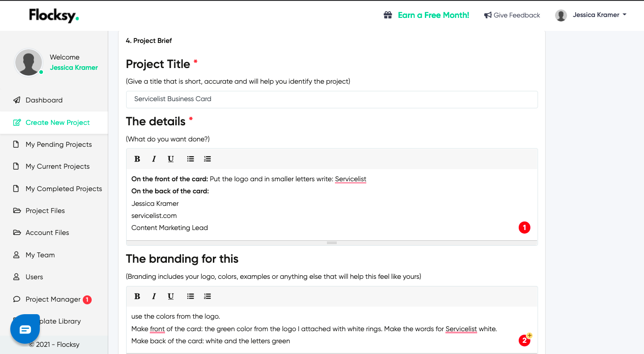Click the sidebar profile picture
Viewport: 644px width, 354px height.
(29, 62)
